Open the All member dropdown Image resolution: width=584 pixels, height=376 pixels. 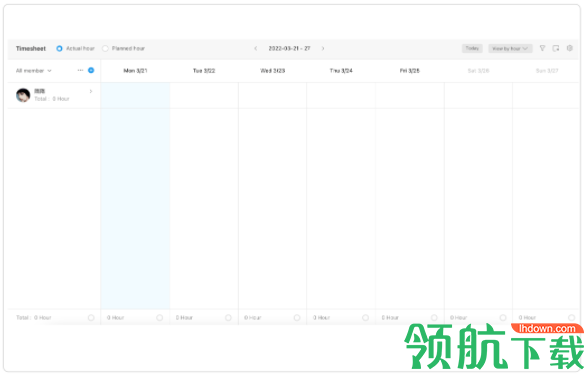(34, 71)
